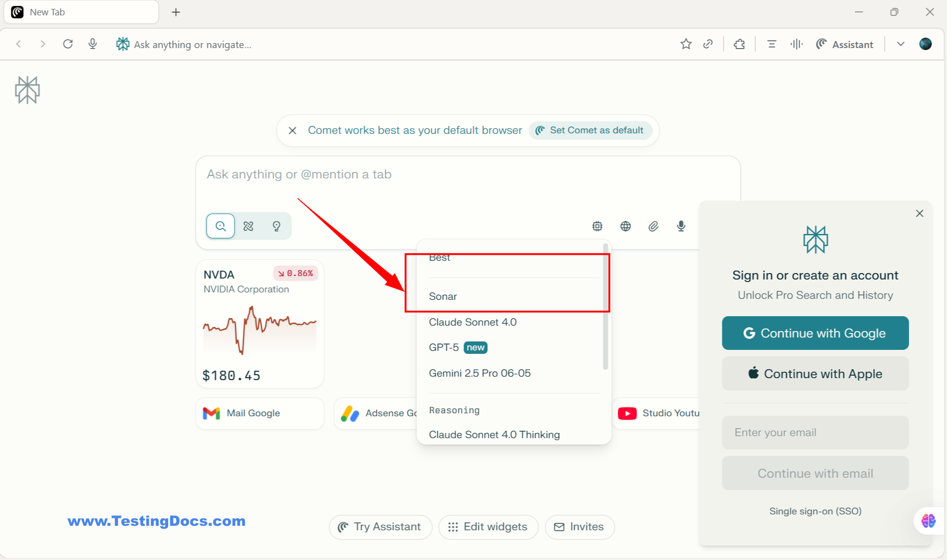
Task: Open the extensions puzzle icon
Action: click(739, 44)
